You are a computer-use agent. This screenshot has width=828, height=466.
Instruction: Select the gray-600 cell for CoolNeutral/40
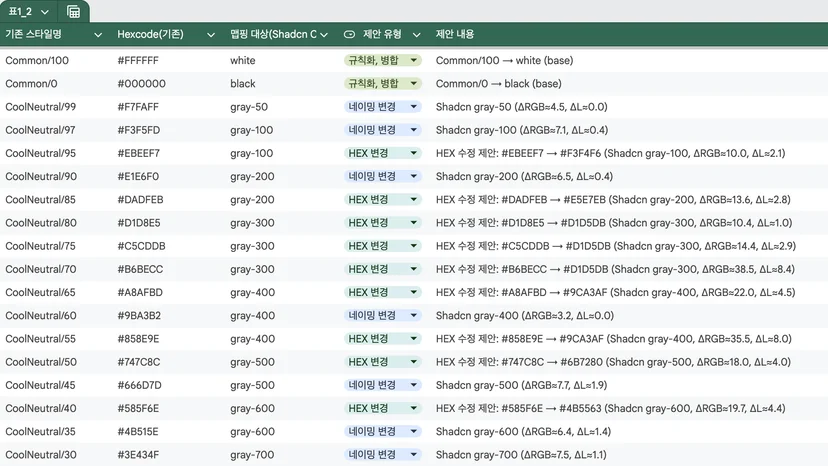point(252,408)
